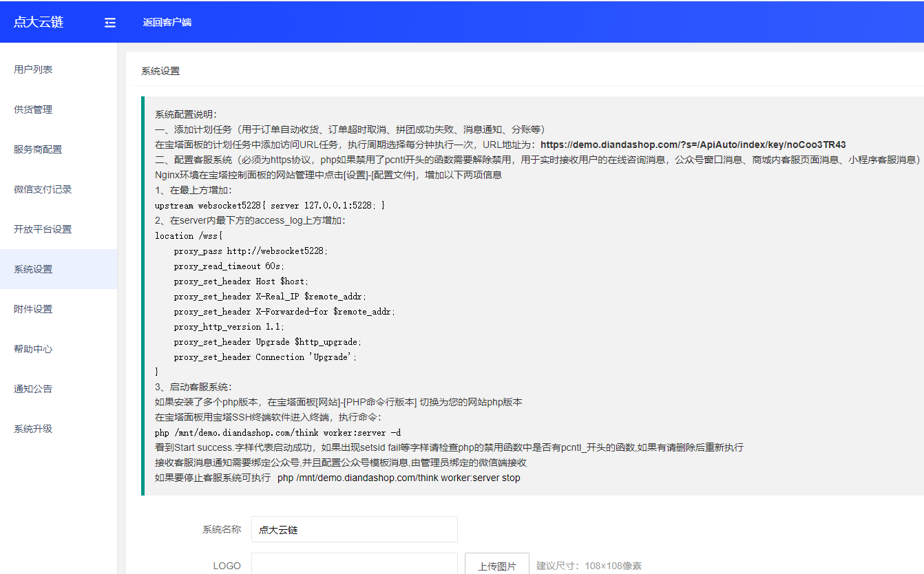Click the proxy_pass http://websocket5228 line
The image size is (924, 574).
(251, 251)
